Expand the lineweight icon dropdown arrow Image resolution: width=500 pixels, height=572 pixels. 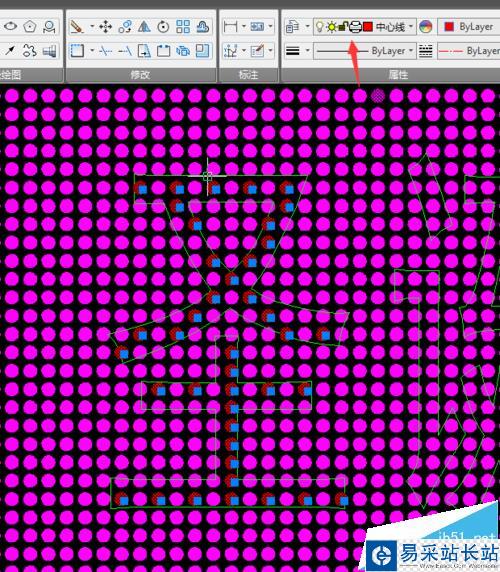[x=307, y=50]
